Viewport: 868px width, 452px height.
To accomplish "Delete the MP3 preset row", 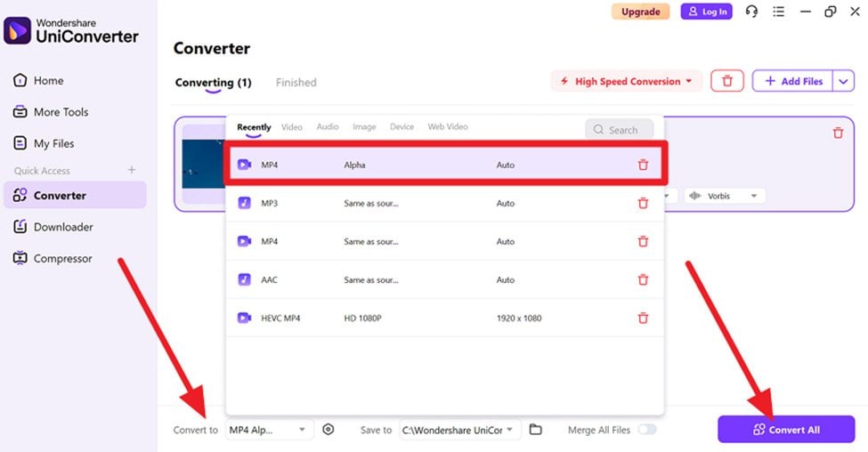I will [x=643, y=203].
